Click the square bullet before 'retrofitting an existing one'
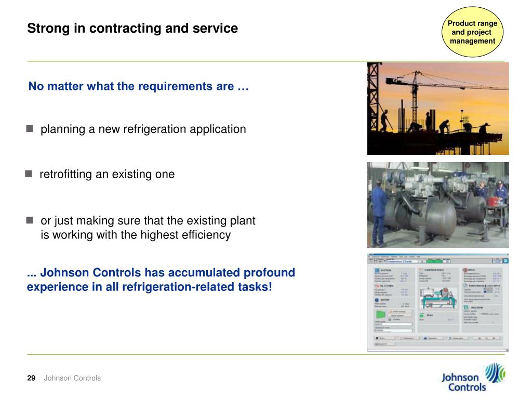The width and height of the screenshot is (532, 399). pyautogui.click(x=29, y=174)
